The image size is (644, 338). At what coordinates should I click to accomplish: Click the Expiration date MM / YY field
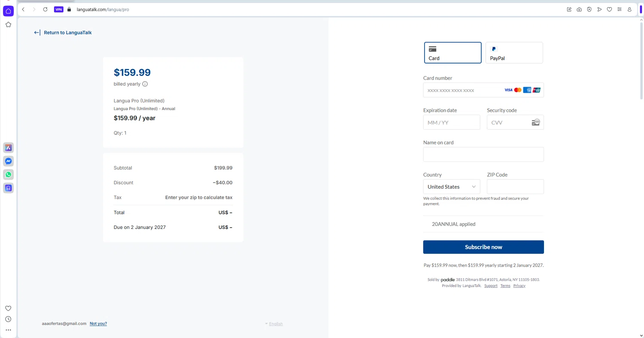[452, 122]
